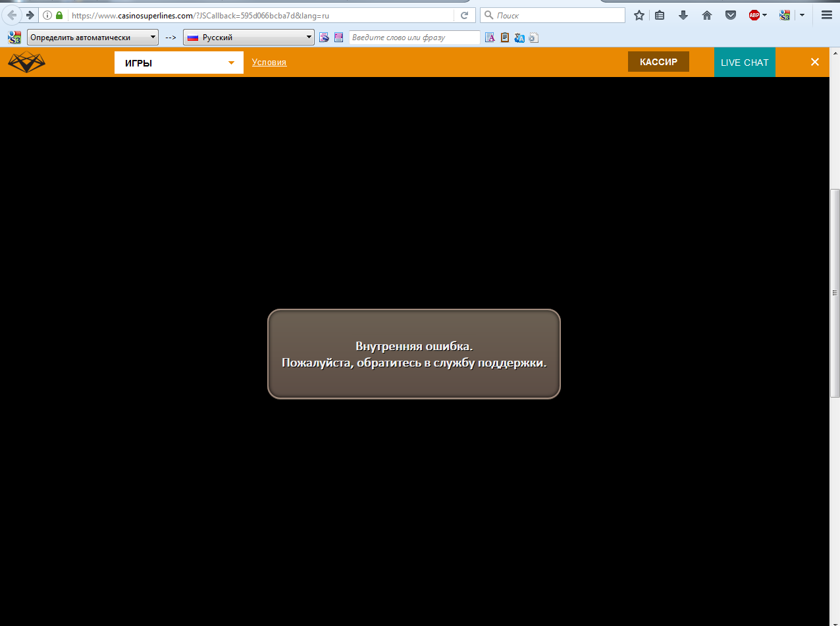
Task: Click the magnifier icon in the search box
Action: [x=489, y=15]
